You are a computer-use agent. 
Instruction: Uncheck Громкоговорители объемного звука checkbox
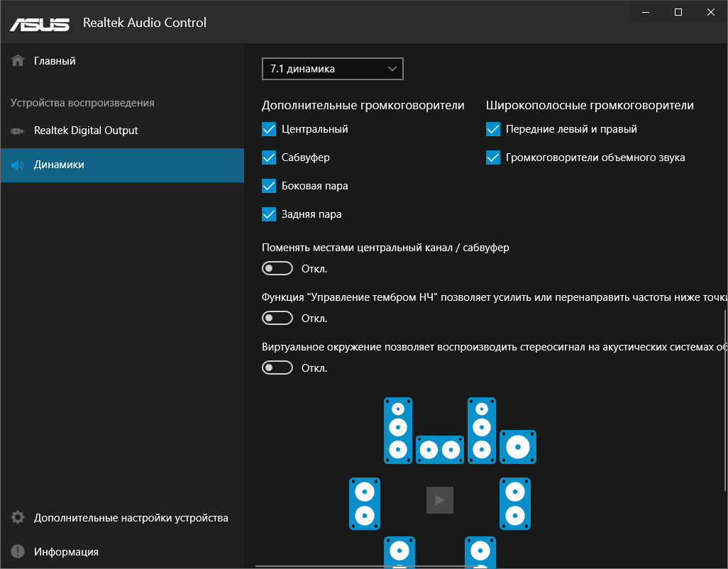click(493, 158)
